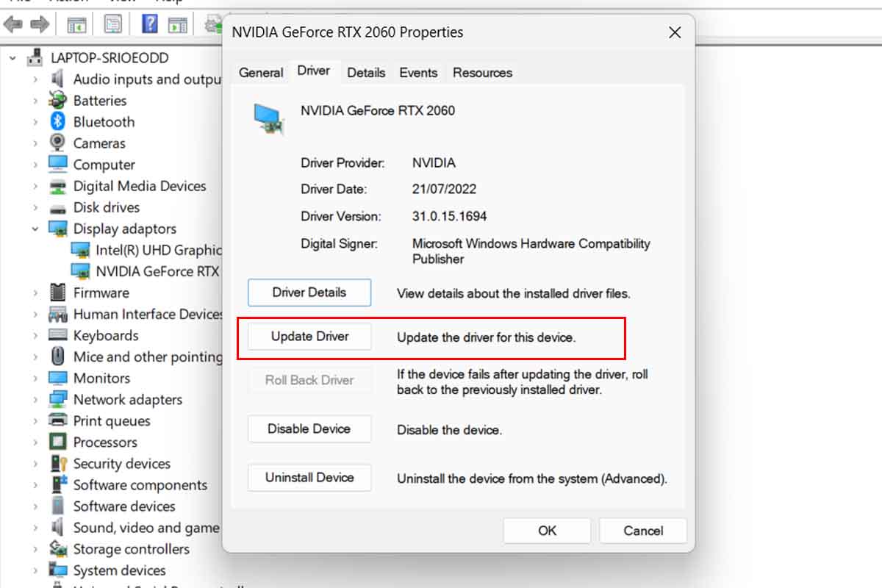Click the Monitors category icon

[x=57, y=378]
